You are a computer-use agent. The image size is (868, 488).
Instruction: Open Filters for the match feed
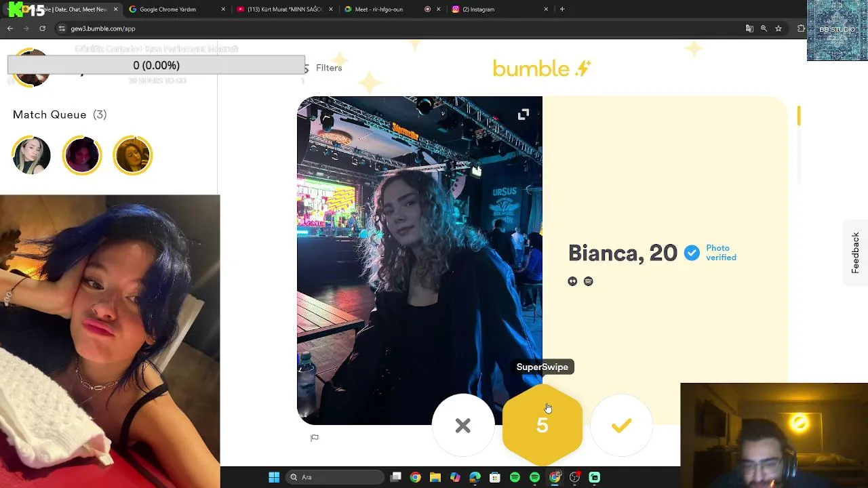[329, 68]
